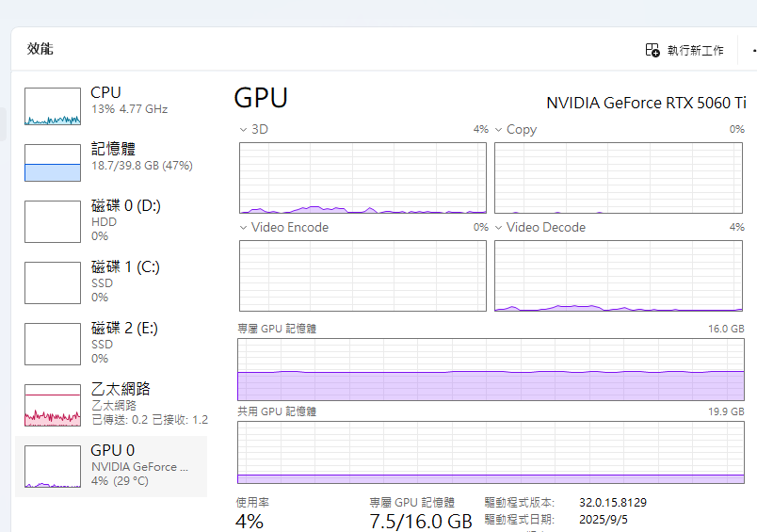
Task: Select the 磁碟 0 (D:) HDD thumbnail
Action: point(53,221)
